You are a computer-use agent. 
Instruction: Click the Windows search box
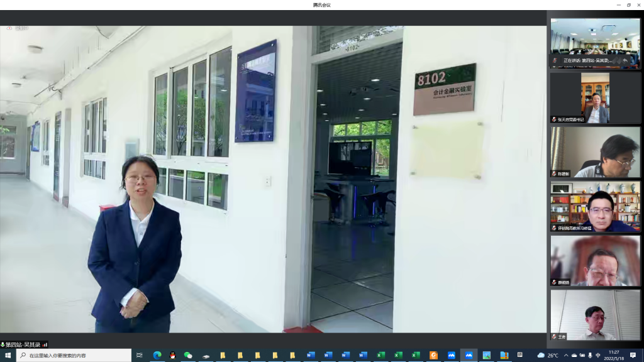click(74, 356)
